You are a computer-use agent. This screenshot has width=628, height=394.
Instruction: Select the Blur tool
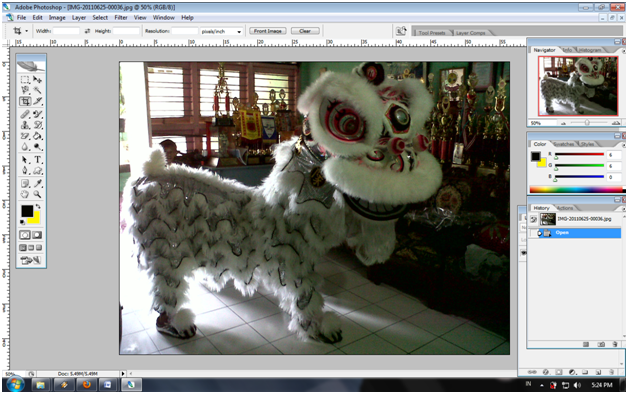(x=25, y=147)
